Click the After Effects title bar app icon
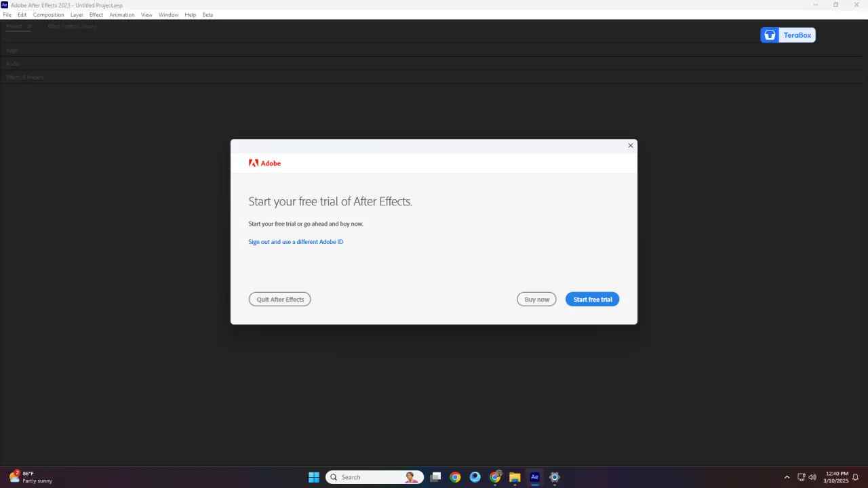The image size is (868, 488). coord(5,5)
